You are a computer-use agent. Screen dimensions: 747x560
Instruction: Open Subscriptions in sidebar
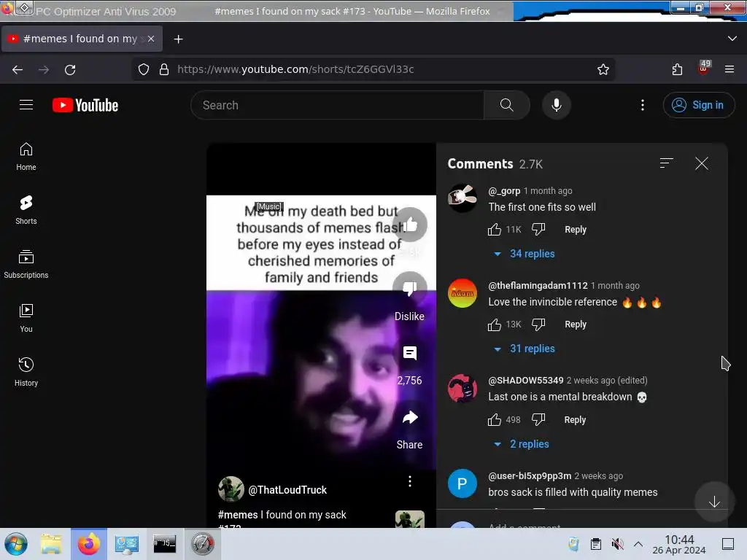click(26, 264)
